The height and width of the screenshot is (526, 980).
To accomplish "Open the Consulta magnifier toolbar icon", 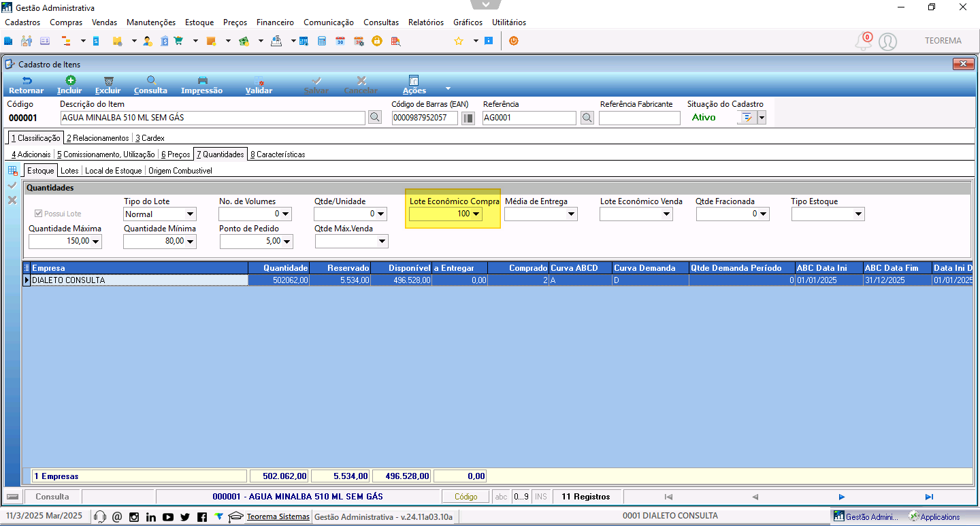I will pyautogui.click(x=151, y=80).
